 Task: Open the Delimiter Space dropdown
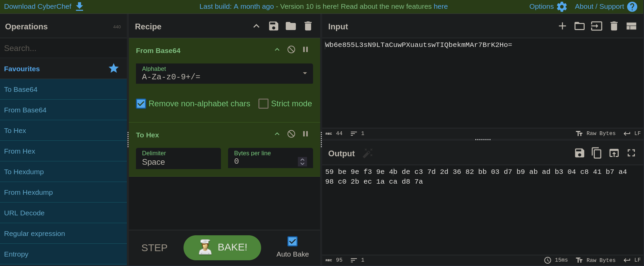178,158
